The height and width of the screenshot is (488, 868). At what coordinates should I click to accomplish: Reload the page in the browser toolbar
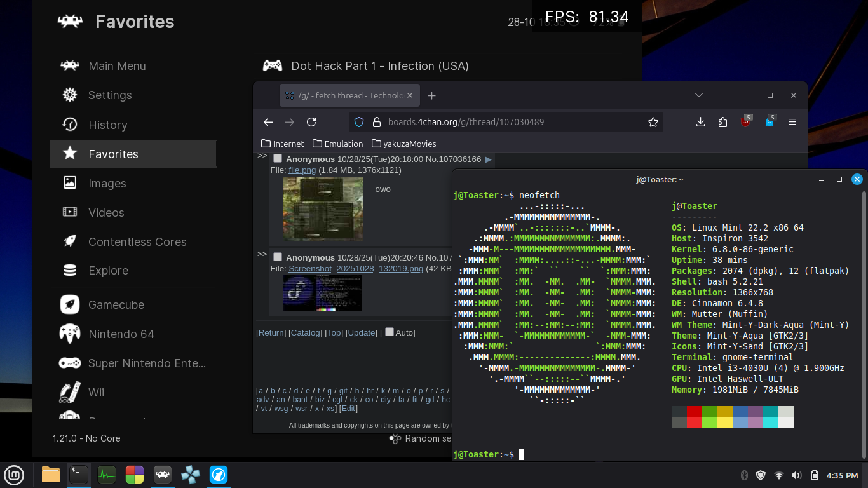[x=311, y=122]
